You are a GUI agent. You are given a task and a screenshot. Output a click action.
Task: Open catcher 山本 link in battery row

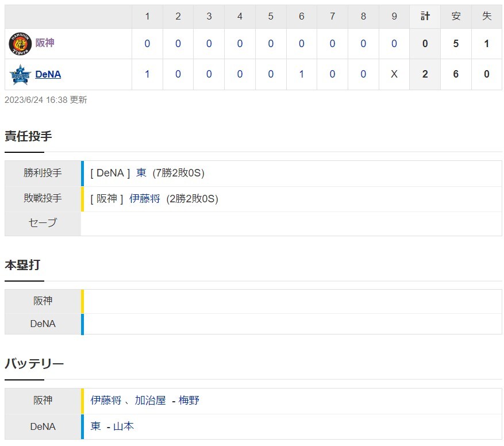(x=124, y=426)
